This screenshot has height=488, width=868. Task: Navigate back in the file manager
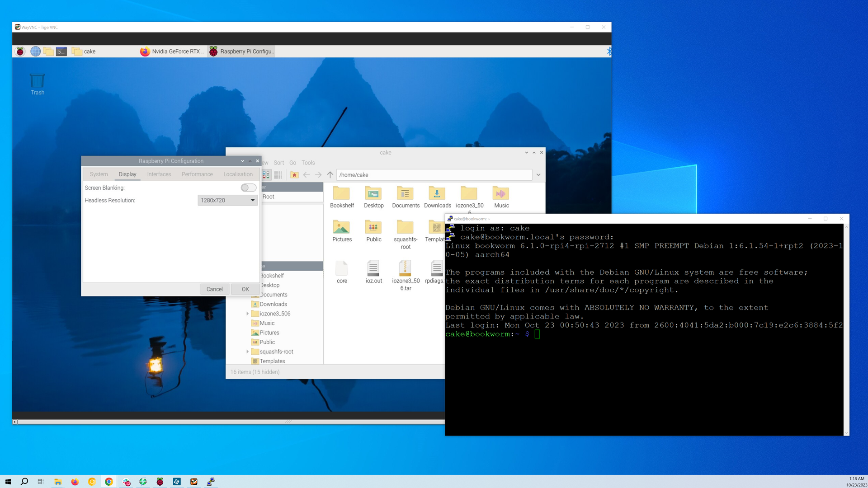[x=307, y=175]
